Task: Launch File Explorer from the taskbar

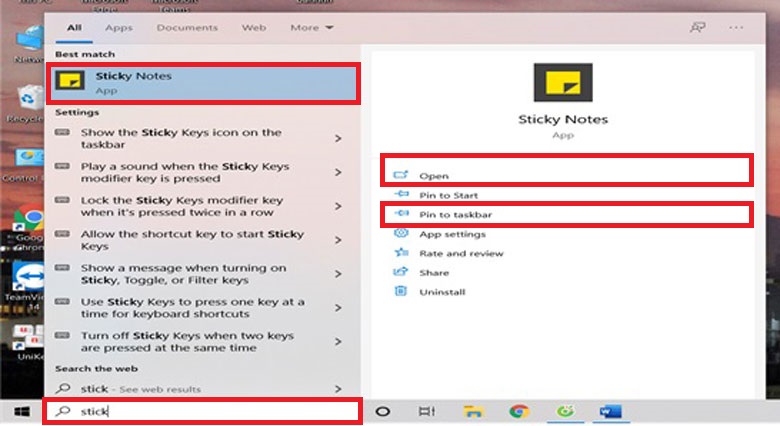Action: [x=473, y=411]
